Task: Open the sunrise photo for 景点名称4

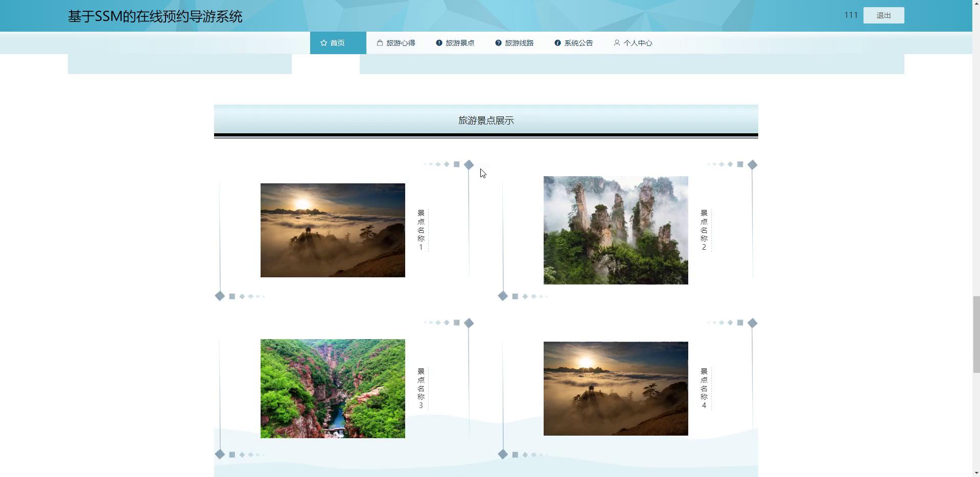Action: click(616, 389)
